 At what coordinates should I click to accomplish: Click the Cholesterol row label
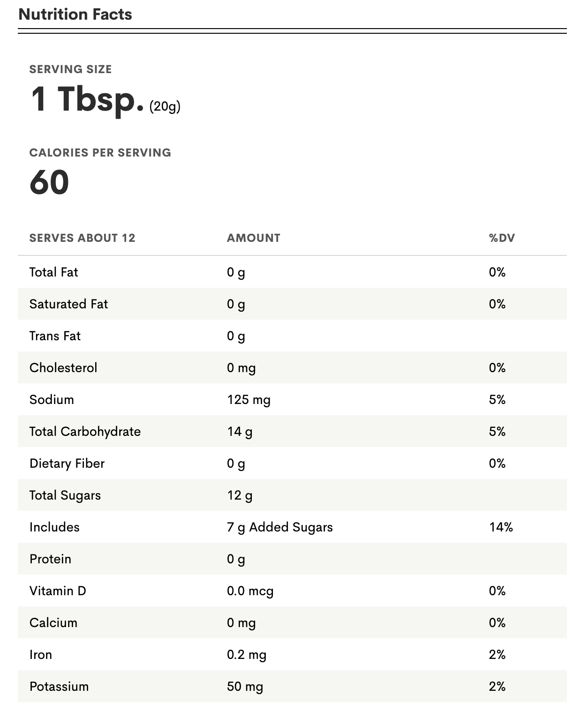pos(63,368)
